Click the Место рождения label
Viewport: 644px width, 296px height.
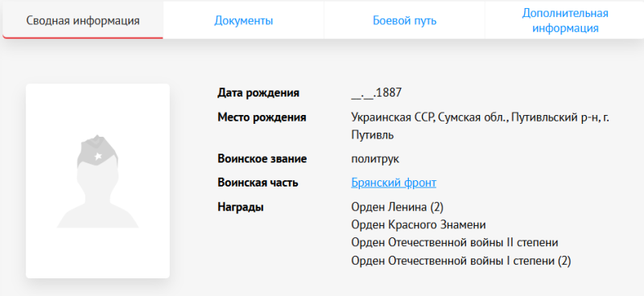262,117
